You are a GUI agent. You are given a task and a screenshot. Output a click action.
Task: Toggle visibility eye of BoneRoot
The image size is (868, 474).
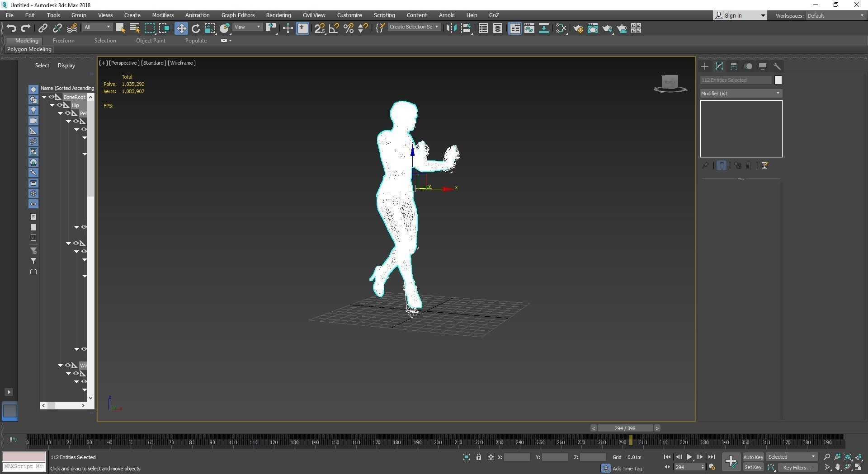52,97
